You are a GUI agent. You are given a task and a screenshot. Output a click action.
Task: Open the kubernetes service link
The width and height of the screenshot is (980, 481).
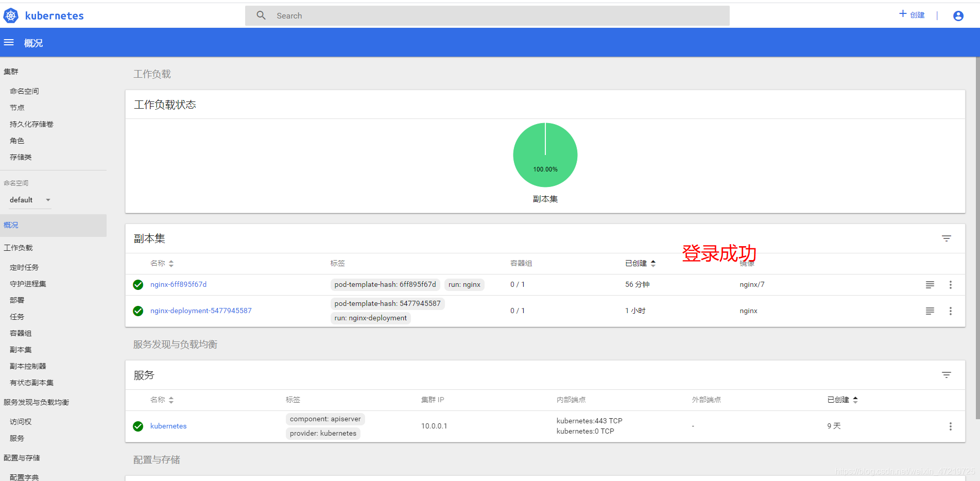[168, 426]
